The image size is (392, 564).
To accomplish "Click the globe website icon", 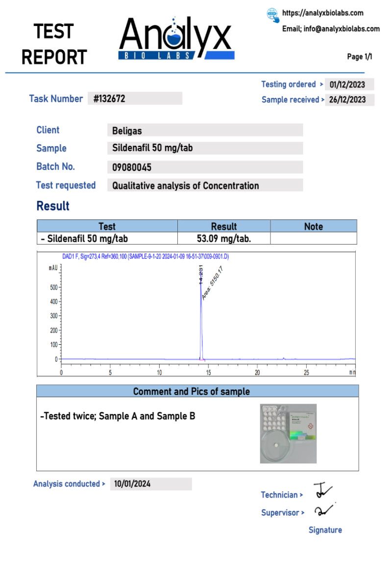I will (273, 15).
